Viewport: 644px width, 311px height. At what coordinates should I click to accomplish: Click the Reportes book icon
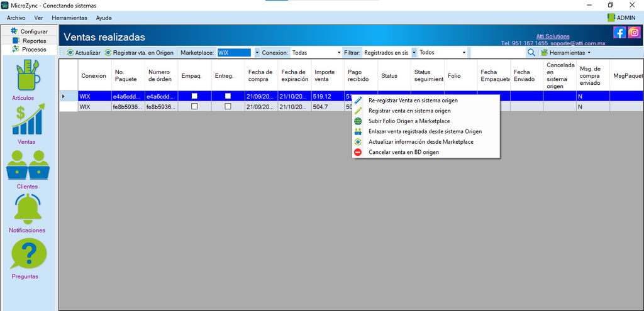(16, 40)
